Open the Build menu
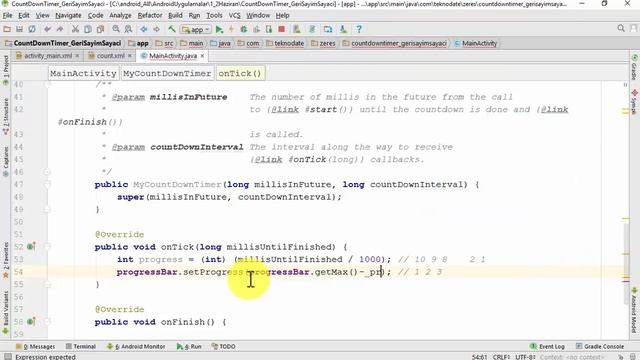The image size is (640, 360). click(175, 16)
